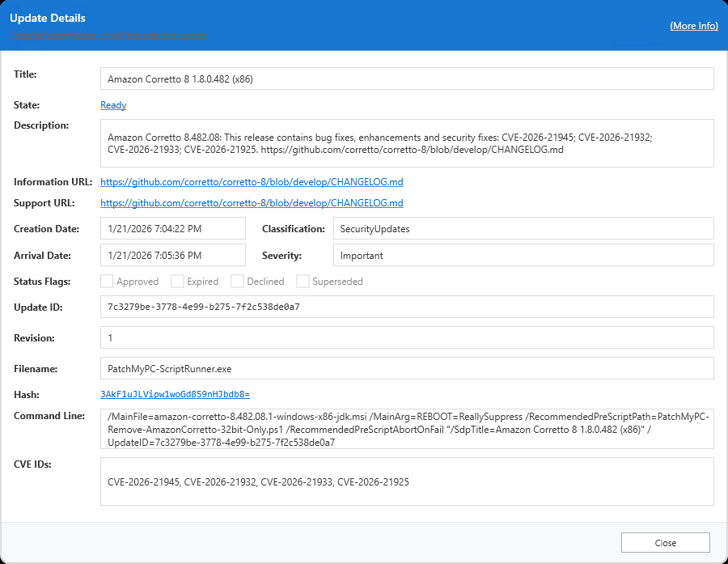Click the Revision number field
This screenshot has height=564, width=728.
[406, 337]
